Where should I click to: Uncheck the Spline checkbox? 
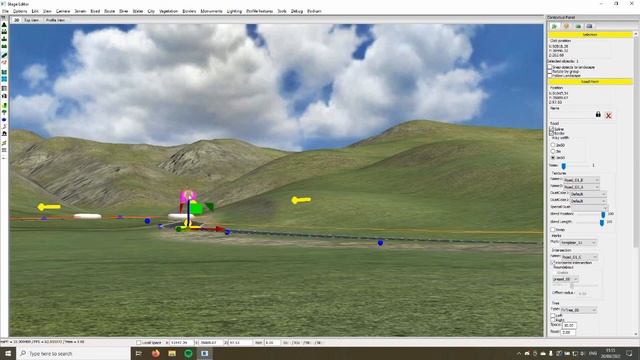pyautogui.click(x=552, y=129)
